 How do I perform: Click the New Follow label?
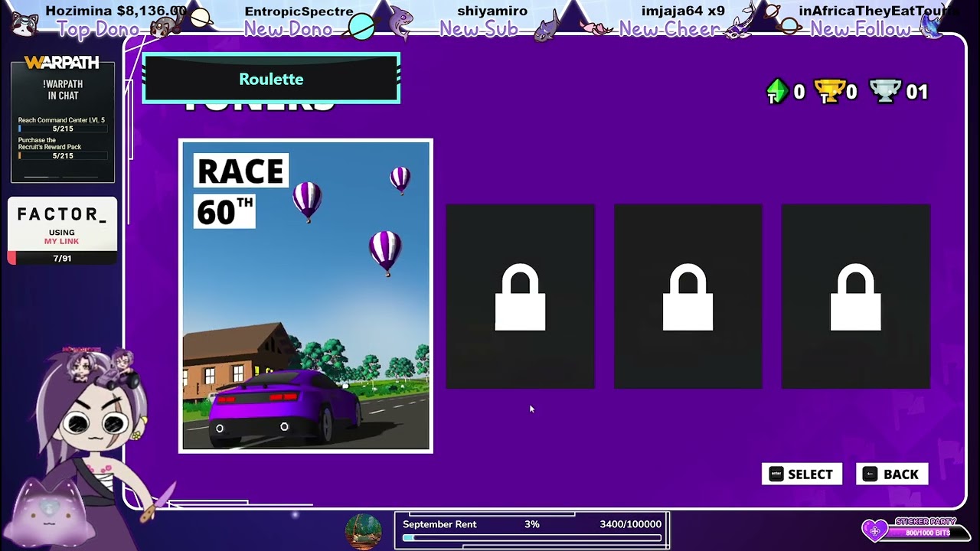[861, 30]
